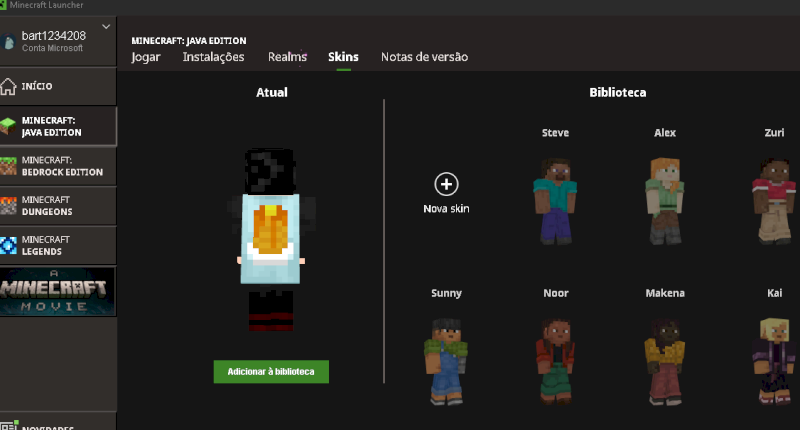Open A Minecraft Movie banner
Screen dimensions: 800x430
58,291
